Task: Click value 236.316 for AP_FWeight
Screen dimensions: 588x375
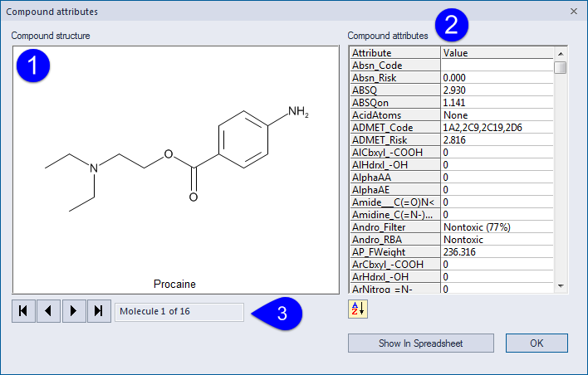Action: (x=497, y=251)
